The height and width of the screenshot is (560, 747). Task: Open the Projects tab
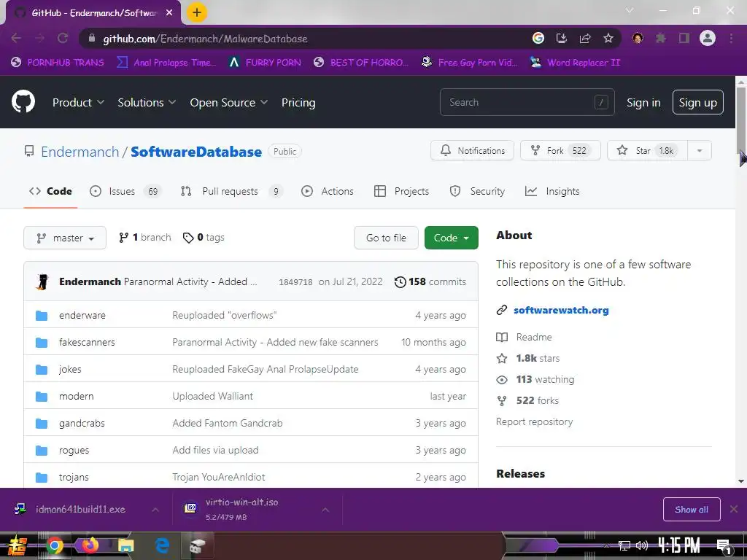coord(402,191)
